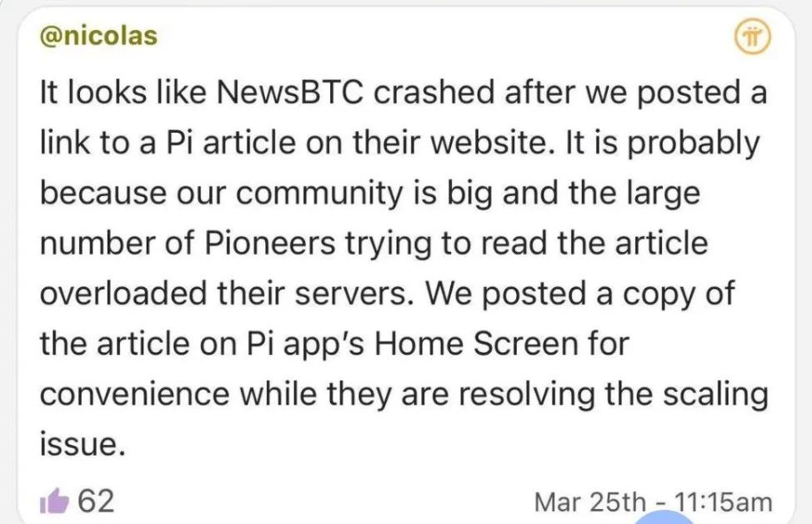
Task: Tap the blue circular button at bottom
Action: (664, 517)
